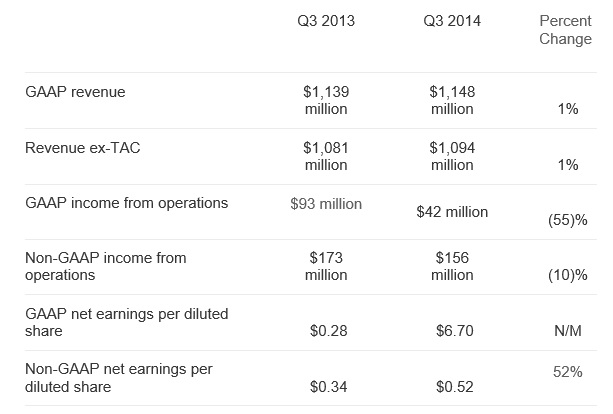
Task: Click the Revenue ex-TAC row label
Action: tap(81, 147)
